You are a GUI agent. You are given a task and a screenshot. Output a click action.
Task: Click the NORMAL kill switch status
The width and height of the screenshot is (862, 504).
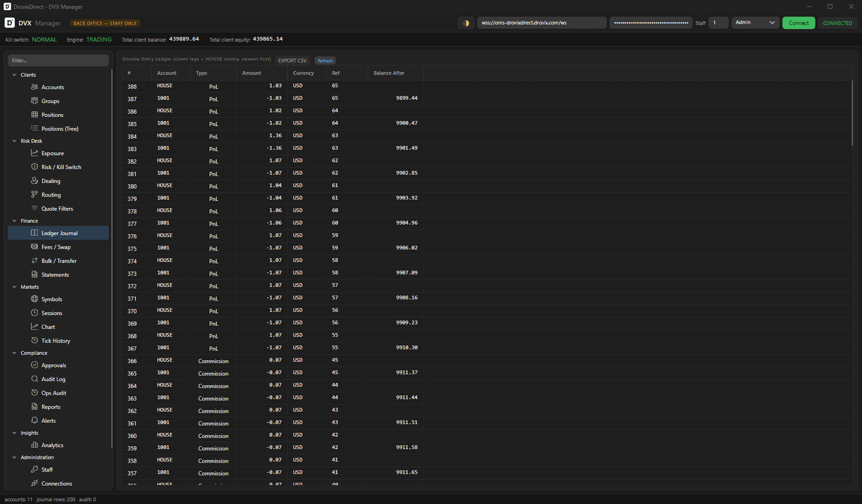[44, 39]
